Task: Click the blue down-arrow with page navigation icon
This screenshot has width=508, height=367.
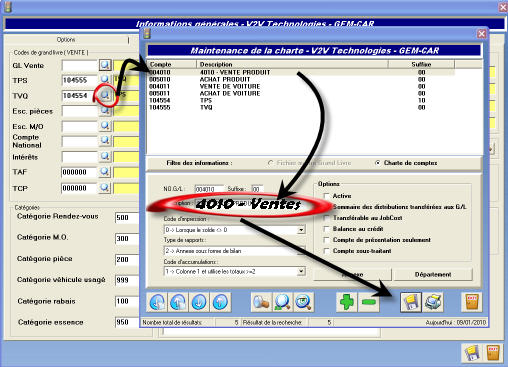Action: point(157,302)
